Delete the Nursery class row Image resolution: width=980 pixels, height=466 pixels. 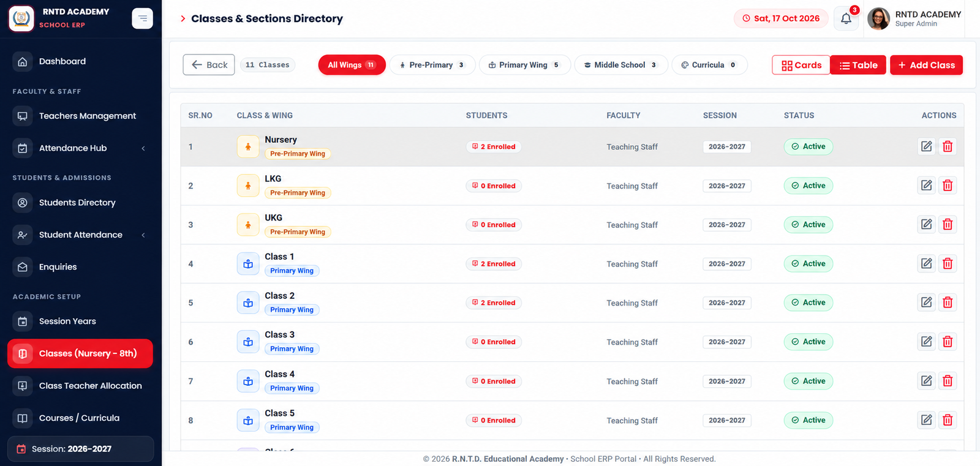click(x=948, y=146)
